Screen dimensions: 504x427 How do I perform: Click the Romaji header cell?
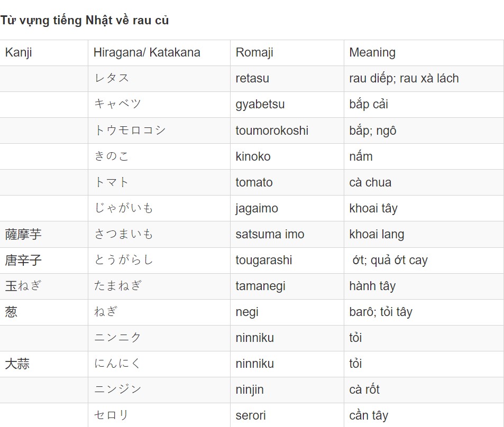(287, 53)
